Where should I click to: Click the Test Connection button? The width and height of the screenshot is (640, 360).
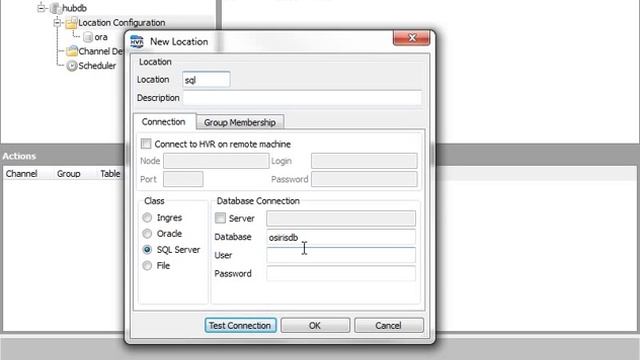pos(240,325)
